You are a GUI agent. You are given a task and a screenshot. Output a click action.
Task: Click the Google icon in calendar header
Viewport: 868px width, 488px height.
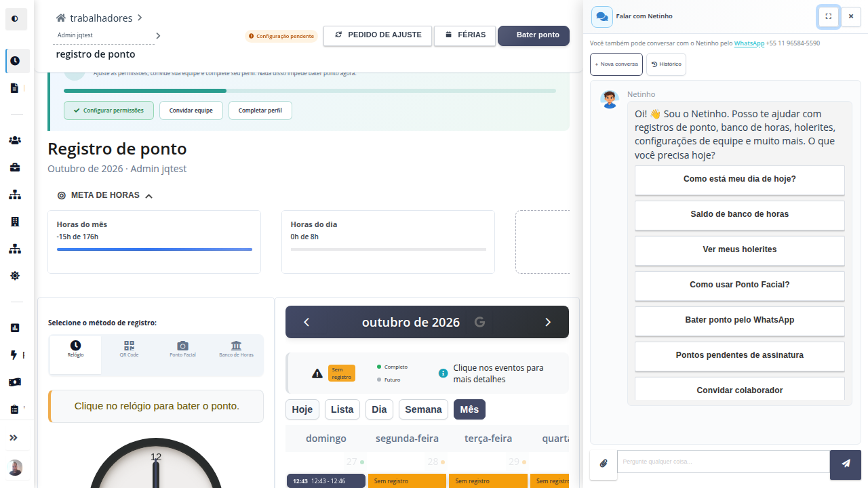pyautogui.click(x=479, y=322)
